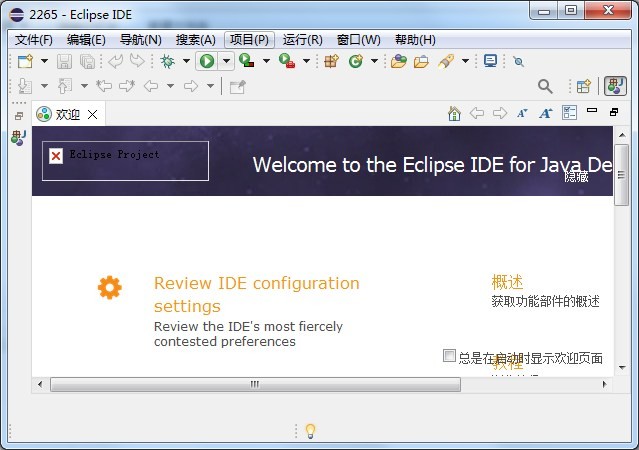The image size is (639, 450).
Task: Click the customize page icon
Action: point(569,112)
